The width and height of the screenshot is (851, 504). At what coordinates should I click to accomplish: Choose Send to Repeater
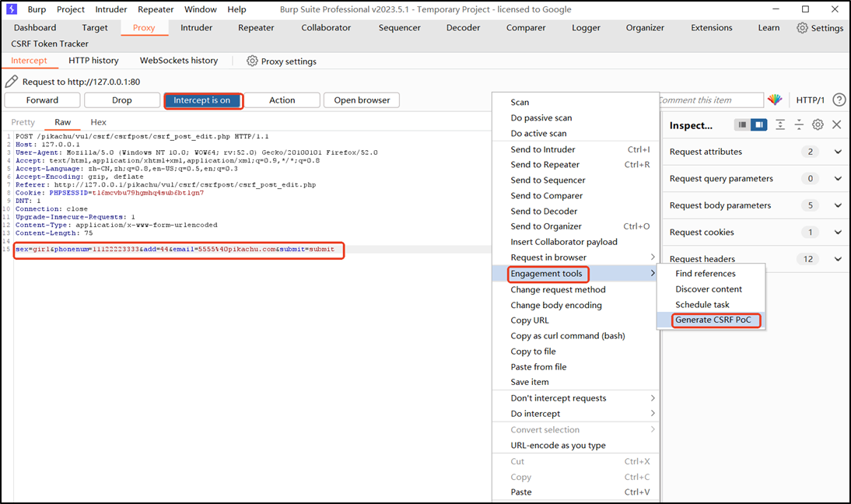pyautogui.click(x=576, y=165)
